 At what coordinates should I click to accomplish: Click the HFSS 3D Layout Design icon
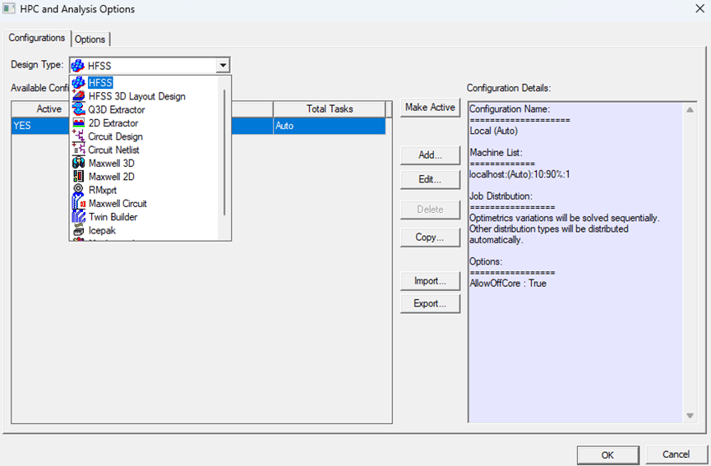coord(78,96)
